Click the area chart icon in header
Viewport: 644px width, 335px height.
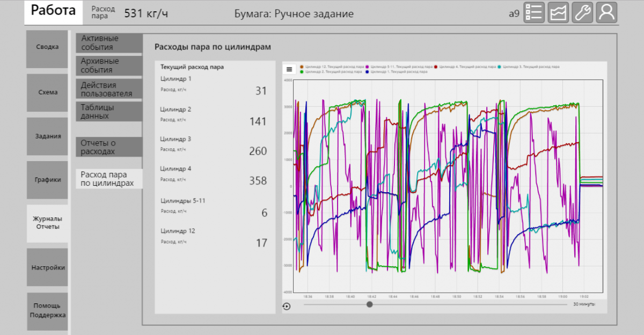[559, 12]
